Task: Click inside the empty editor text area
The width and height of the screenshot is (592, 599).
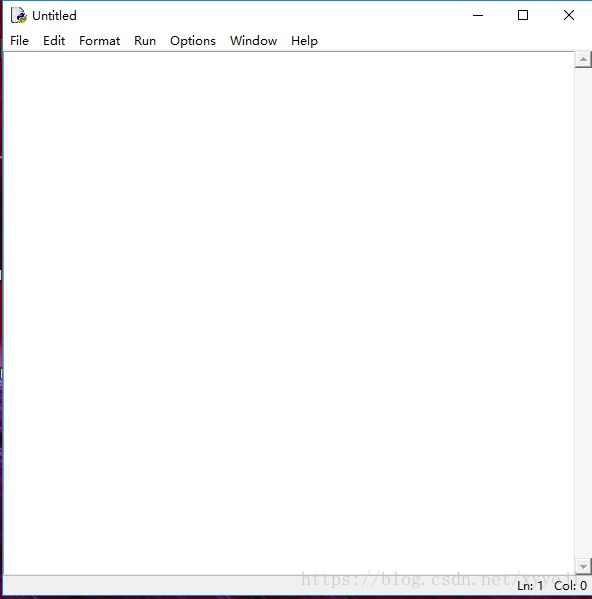Action: click(x=289, y=313)
